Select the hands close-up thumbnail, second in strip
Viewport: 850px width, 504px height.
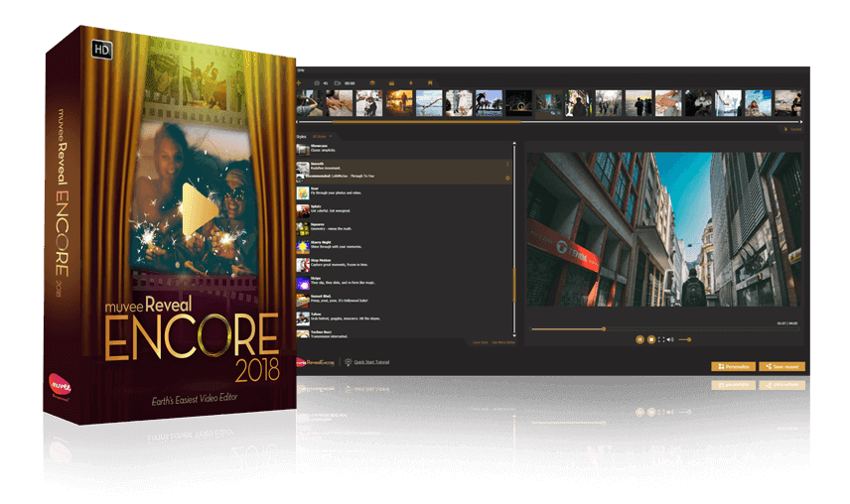pyautogui.click(x=340, y=103)
